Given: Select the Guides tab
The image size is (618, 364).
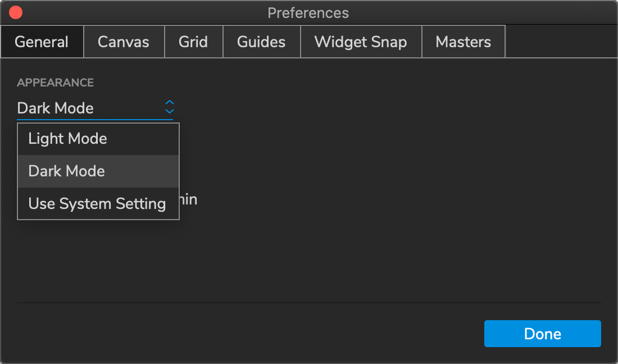Looking at the screenshot, I should pos(261,41).
